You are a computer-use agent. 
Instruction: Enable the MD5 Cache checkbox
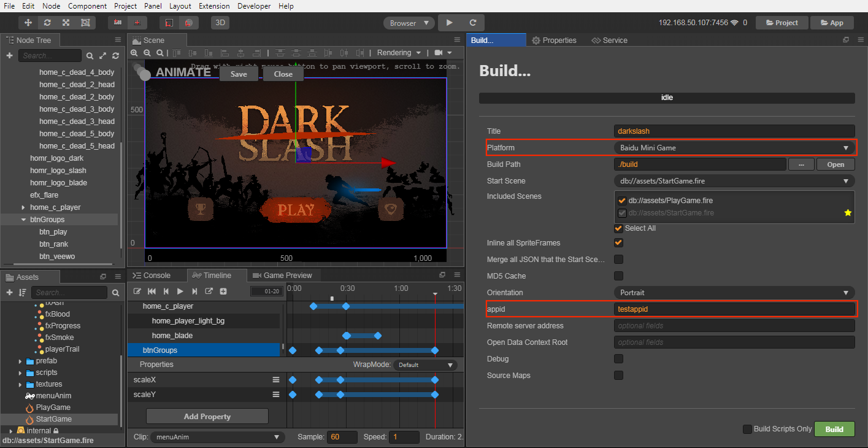618,276
